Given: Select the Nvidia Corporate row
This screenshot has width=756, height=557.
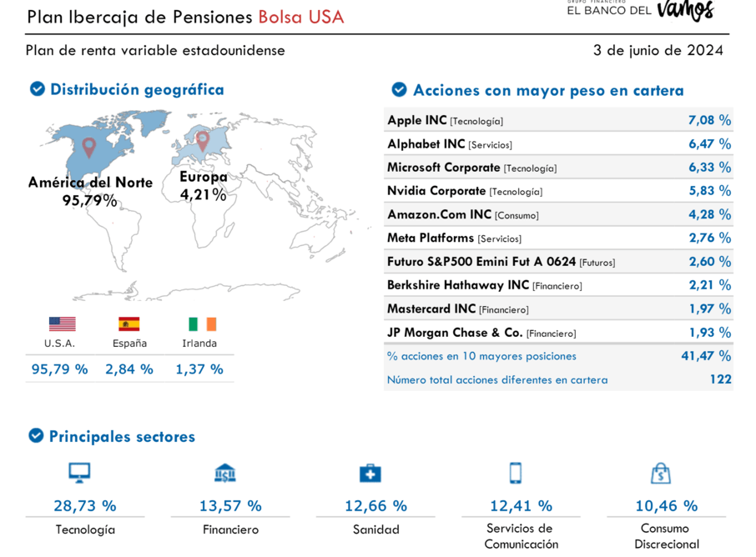Looking at the screenshot, I should point(558,190).
